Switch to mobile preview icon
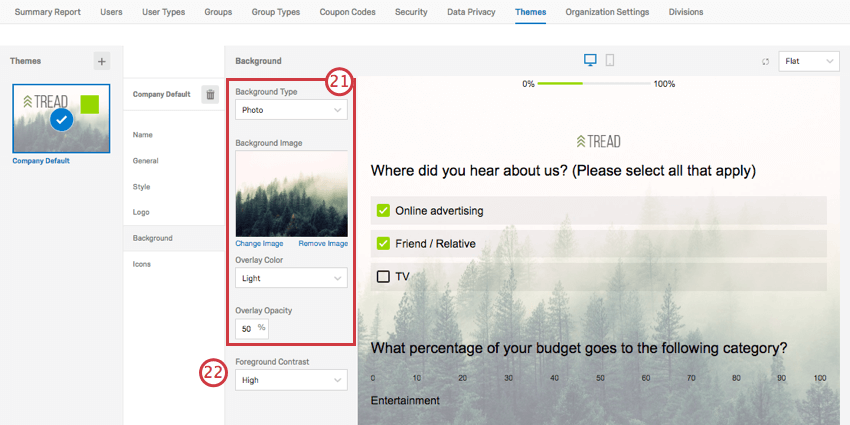 coord(610,60)
